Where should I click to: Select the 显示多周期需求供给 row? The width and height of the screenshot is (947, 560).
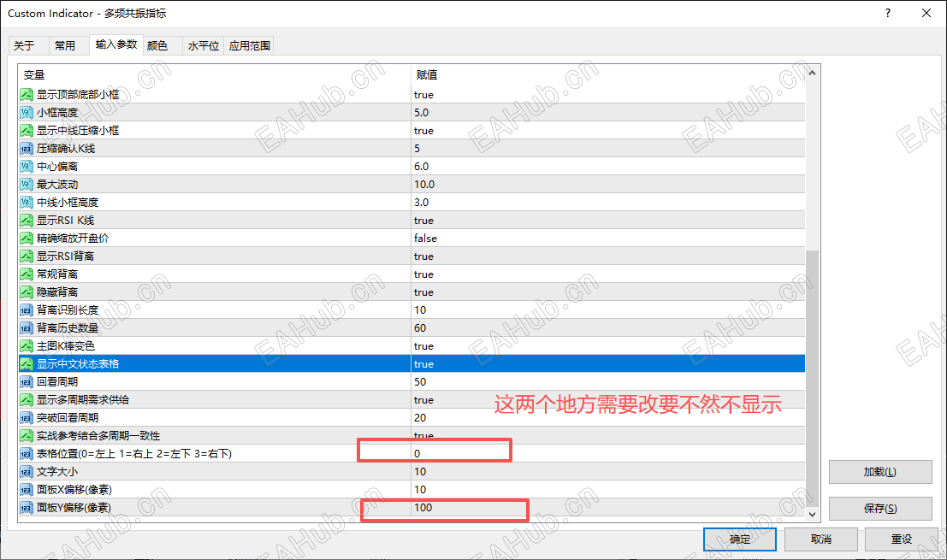click(x=411, y=400)
